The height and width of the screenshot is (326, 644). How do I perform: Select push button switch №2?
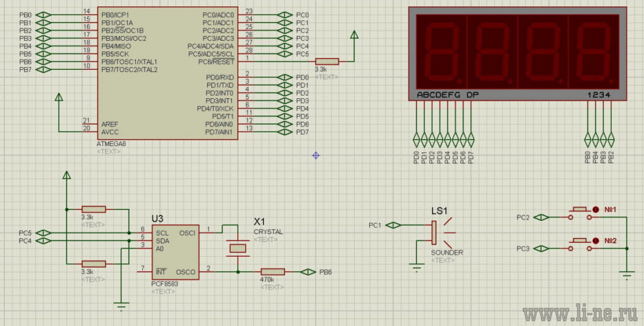coord(580,245)
